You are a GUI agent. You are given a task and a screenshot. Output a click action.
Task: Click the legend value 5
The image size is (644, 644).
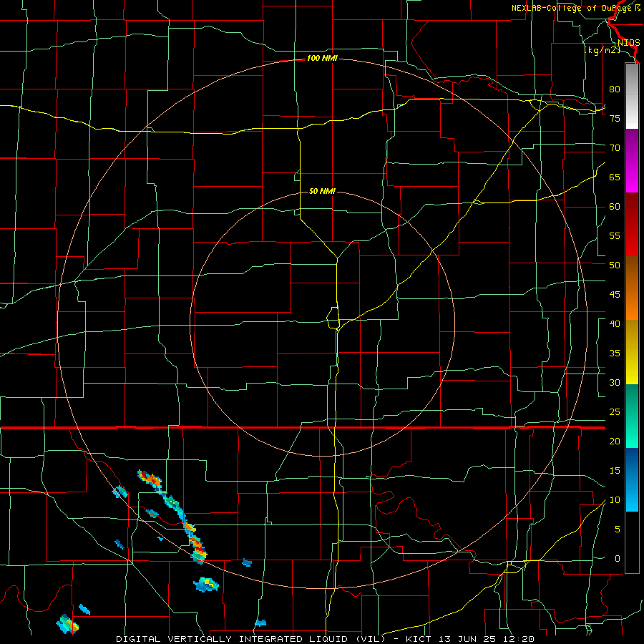tap(618, 529)
